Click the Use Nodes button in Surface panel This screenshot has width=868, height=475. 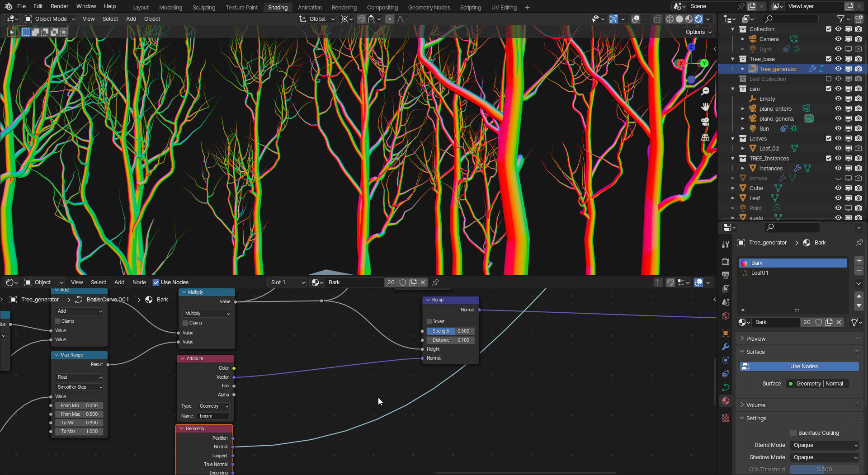click(x=799, y=367)
